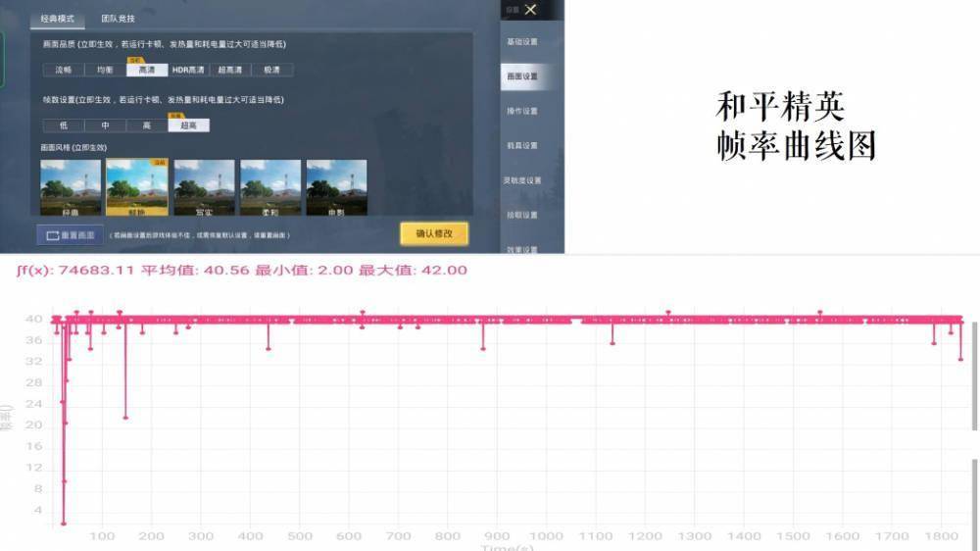Set graphics quality to 流畅
Viewport: 980px width, 551px height.
pos(64,71)
